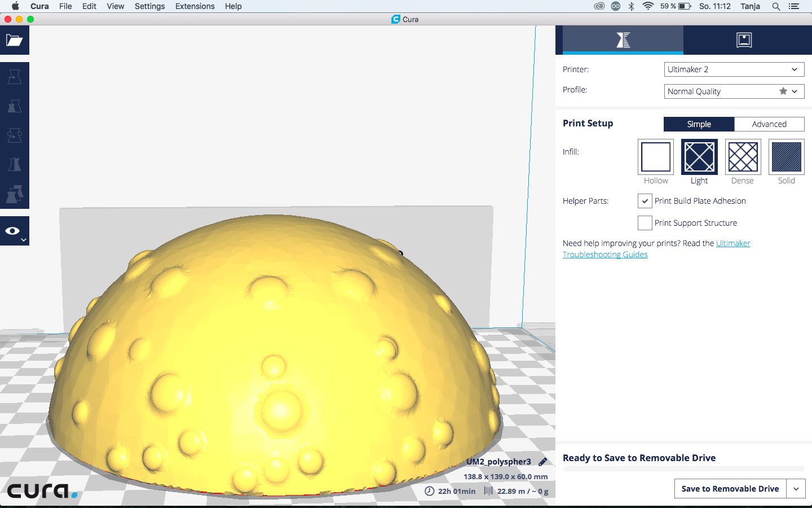The height and width of the screenshot is (508, 812).
Task: Open file with the folder icon
Action: [x=14, y=40]
